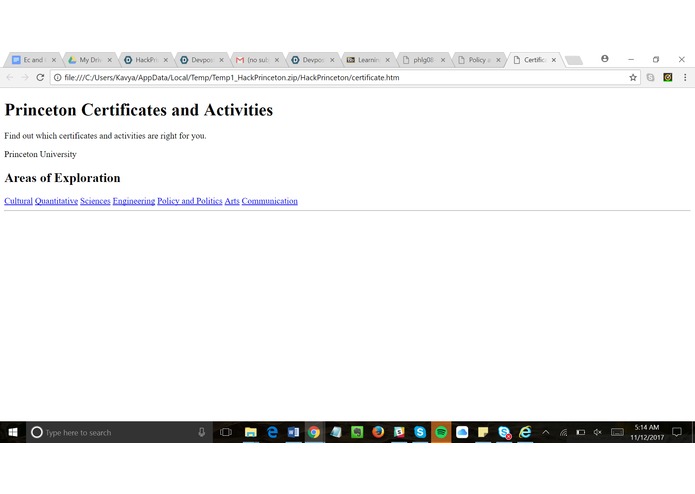Switch to the Gmail (no subject) tab

[x=256, y=60]
